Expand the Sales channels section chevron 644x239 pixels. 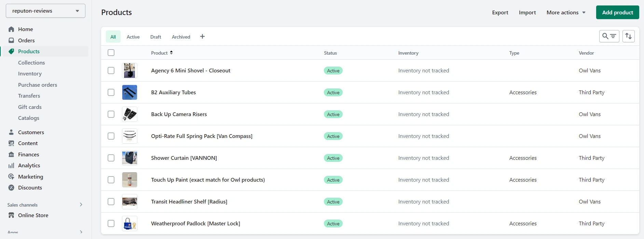click(81, 205)
